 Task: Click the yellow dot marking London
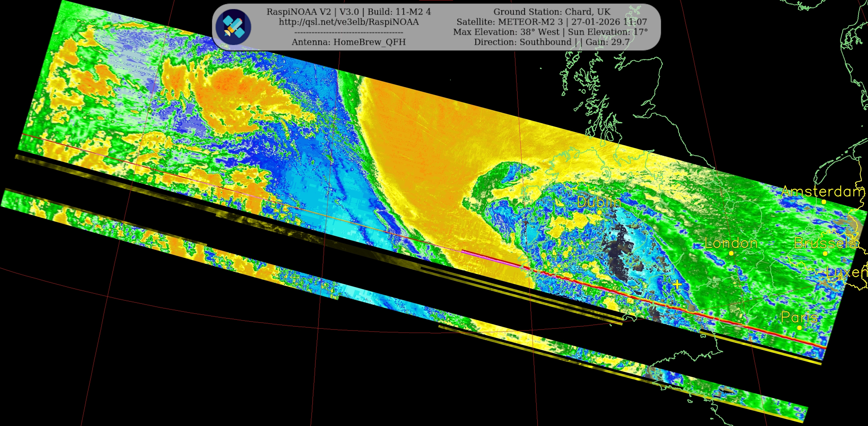tap(731, 253)
